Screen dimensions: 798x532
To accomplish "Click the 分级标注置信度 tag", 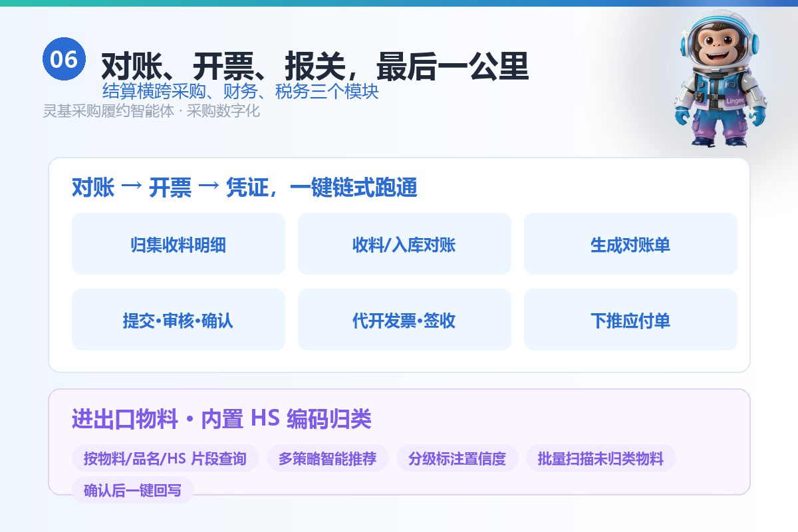I will click(458, 458).
